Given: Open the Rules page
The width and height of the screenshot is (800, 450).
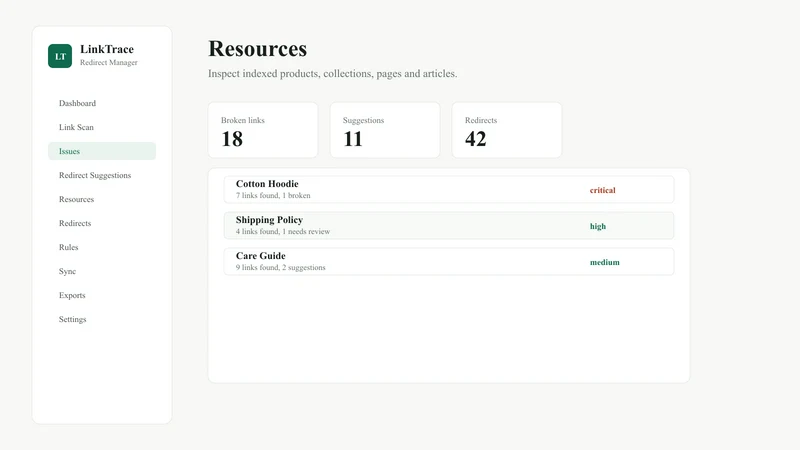Looking at the screenshot, I should 102,247.
